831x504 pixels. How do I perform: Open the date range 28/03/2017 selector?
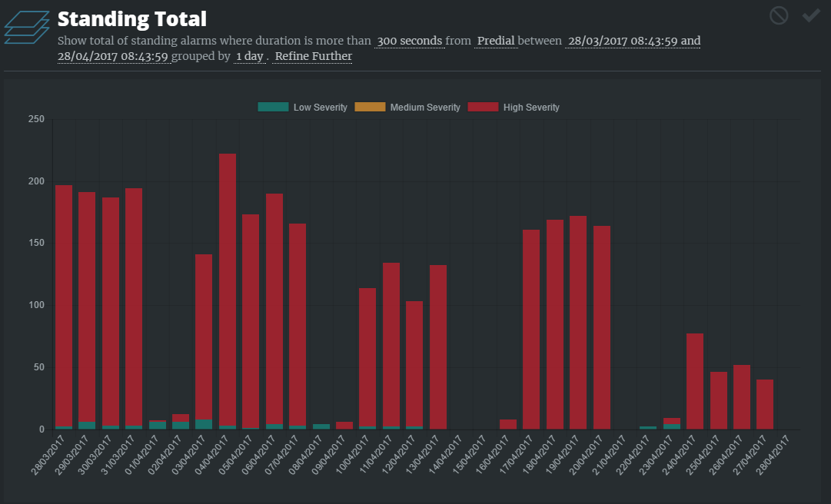coord(632,41)
